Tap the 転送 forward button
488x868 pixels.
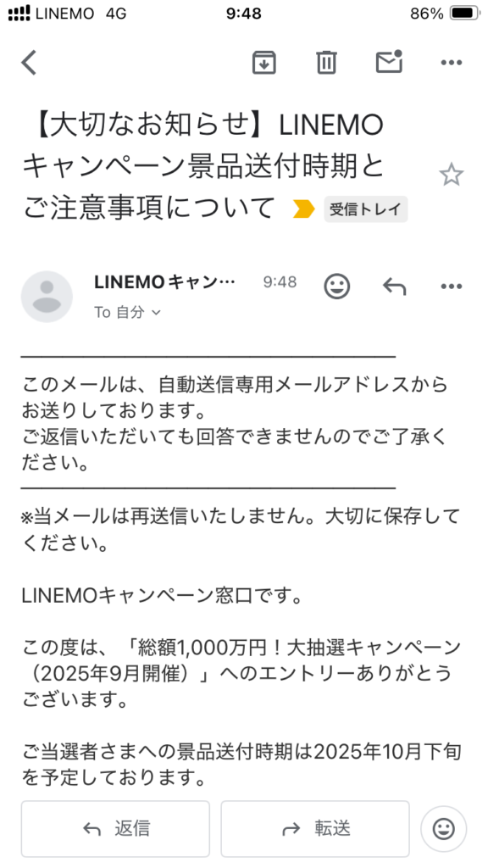(315, 829)
